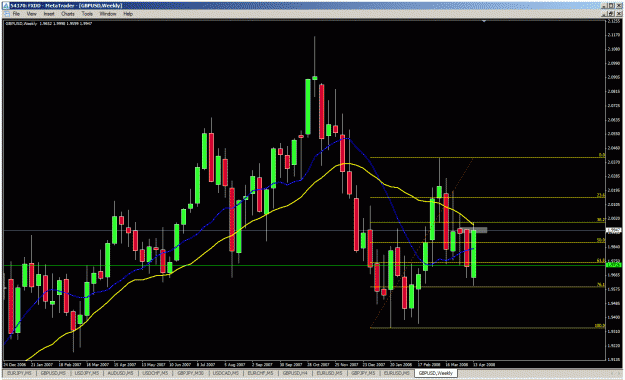Select the Fibonacci 100.0 level label
The height and width of the screenshot is (380, 625).
coord(599,326)
